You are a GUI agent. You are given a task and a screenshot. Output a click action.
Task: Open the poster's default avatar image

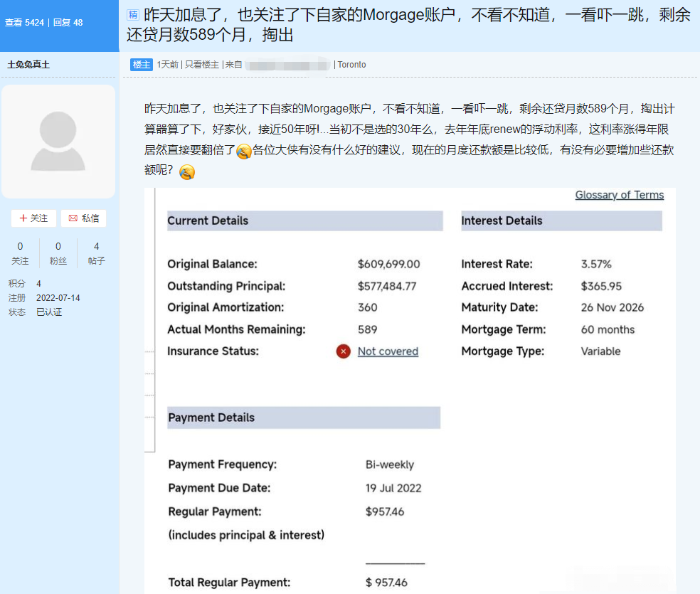[x=58, y=142]
